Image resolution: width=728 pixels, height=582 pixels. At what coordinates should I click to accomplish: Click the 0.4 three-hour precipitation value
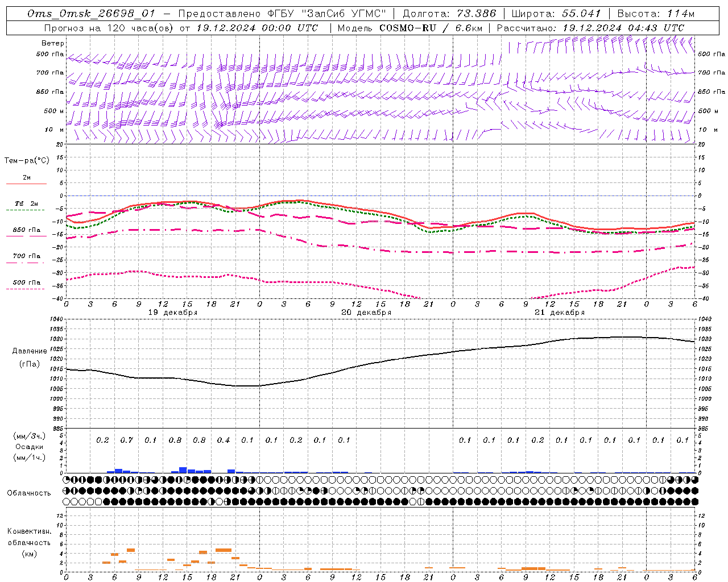point(223,440)
